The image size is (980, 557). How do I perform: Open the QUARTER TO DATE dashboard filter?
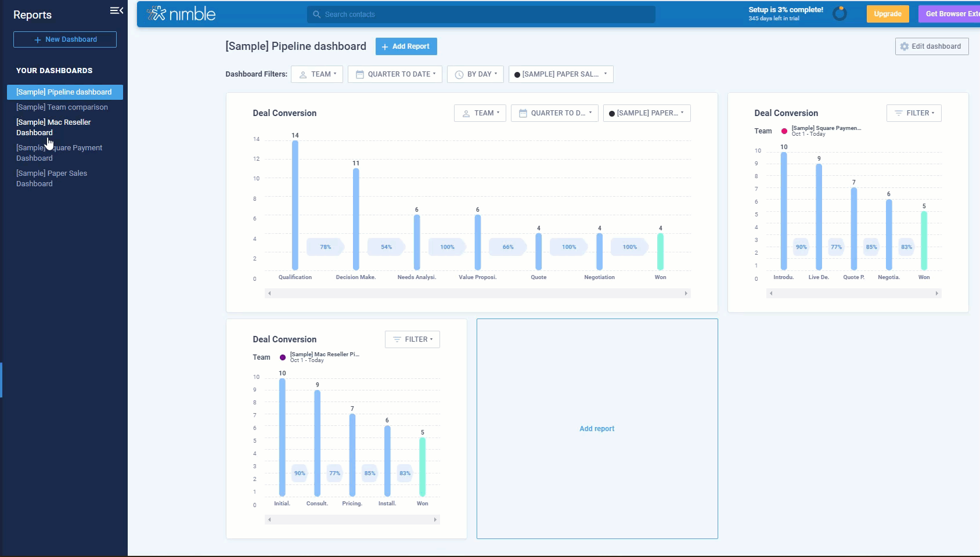[395, 74]
